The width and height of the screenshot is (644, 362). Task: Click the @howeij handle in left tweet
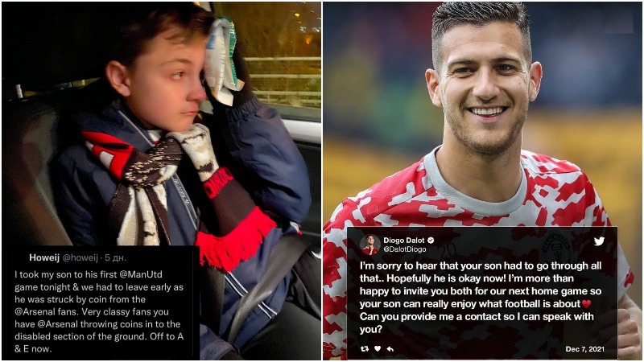tap(80, 257)
